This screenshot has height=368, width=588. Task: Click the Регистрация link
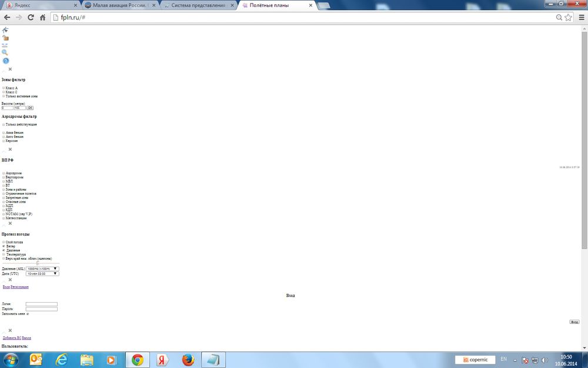tap(19, 287)
